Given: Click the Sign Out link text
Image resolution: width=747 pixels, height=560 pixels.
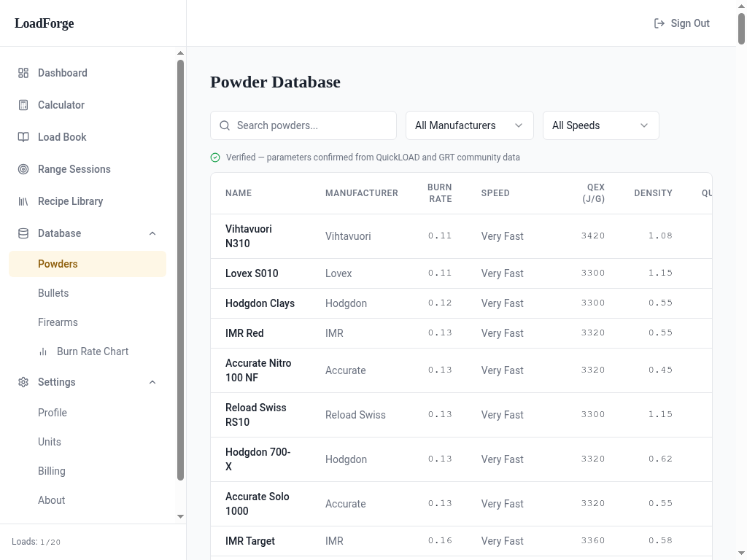Looking at the screenshot, I should pyautogui.click(x=690, y=23).
